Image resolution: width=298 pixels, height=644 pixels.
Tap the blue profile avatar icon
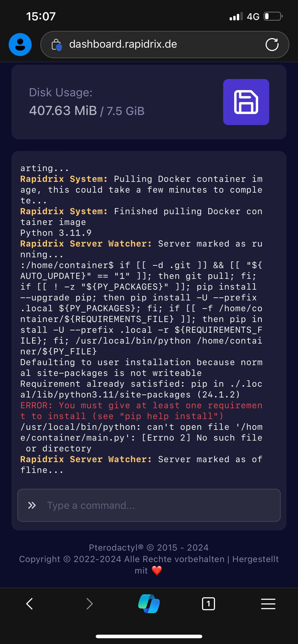20,44
